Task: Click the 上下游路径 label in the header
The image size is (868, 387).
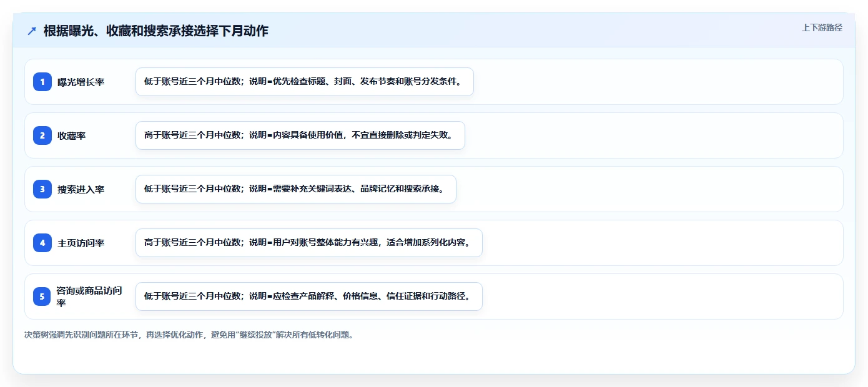Action: 822,27
